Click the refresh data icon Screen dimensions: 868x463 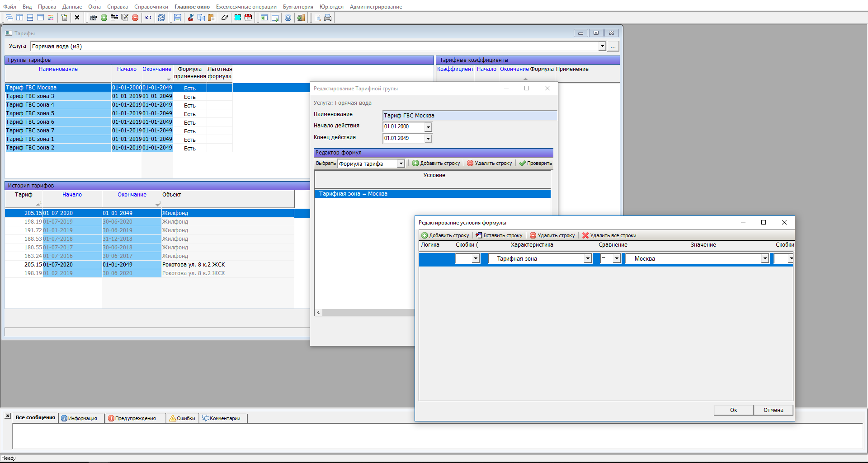click(x=161, y=18)
